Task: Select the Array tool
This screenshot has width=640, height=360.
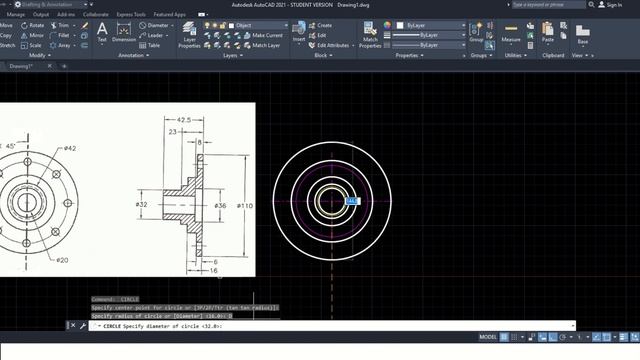Action: (x=60, y=45)
